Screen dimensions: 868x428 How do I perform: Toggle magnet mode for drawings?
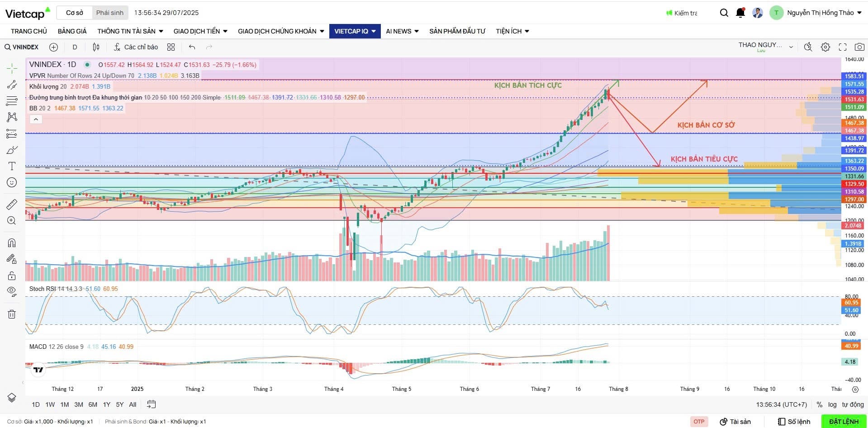coord(12,243)
